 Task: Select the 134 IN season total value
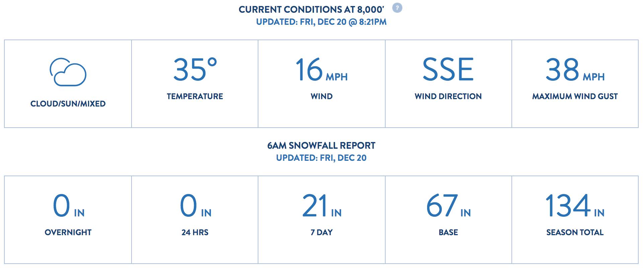(575, 206)
